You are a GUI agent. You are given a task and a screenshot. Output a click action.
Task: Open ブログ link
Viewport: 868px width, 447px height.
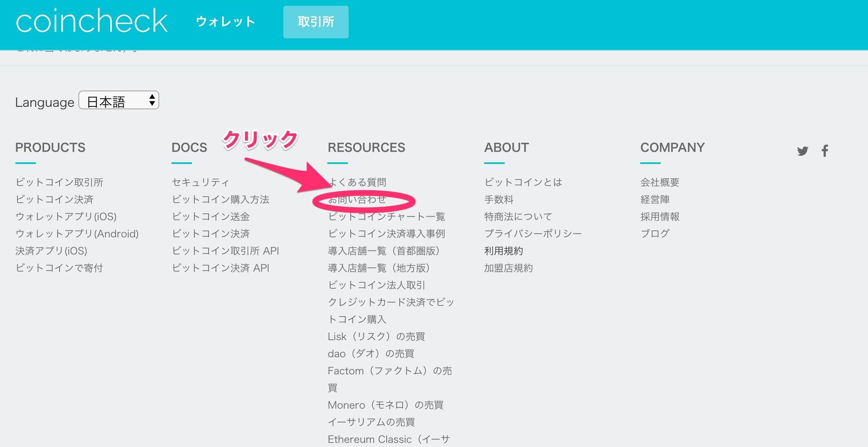pyautogui.click(x=655, y=234)
